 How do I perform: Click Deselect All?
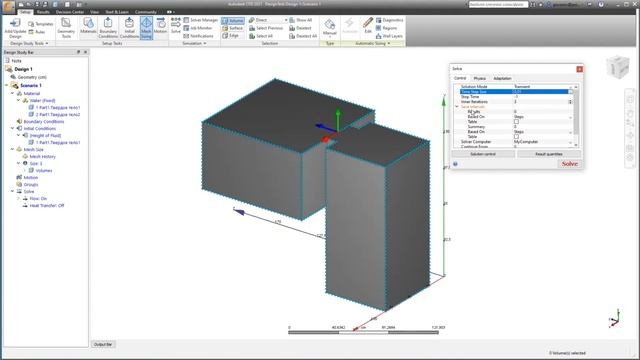[x=303, y=36]
